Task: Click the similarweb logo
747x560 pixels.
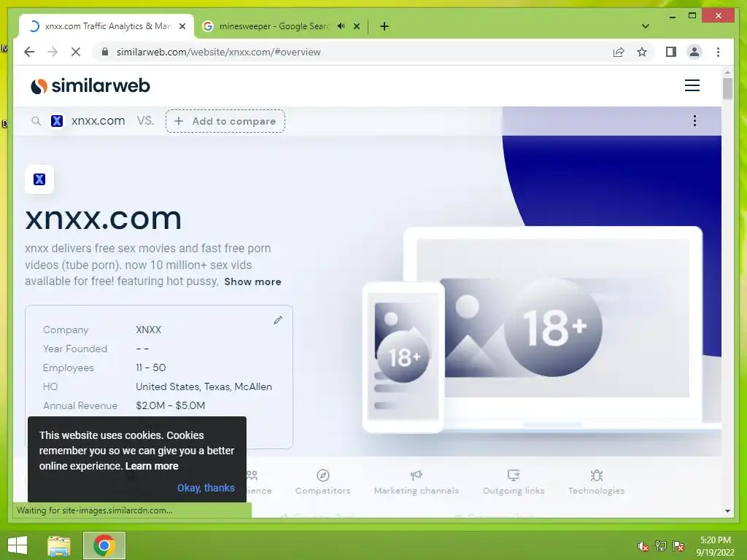Action: tap(90, 86)
